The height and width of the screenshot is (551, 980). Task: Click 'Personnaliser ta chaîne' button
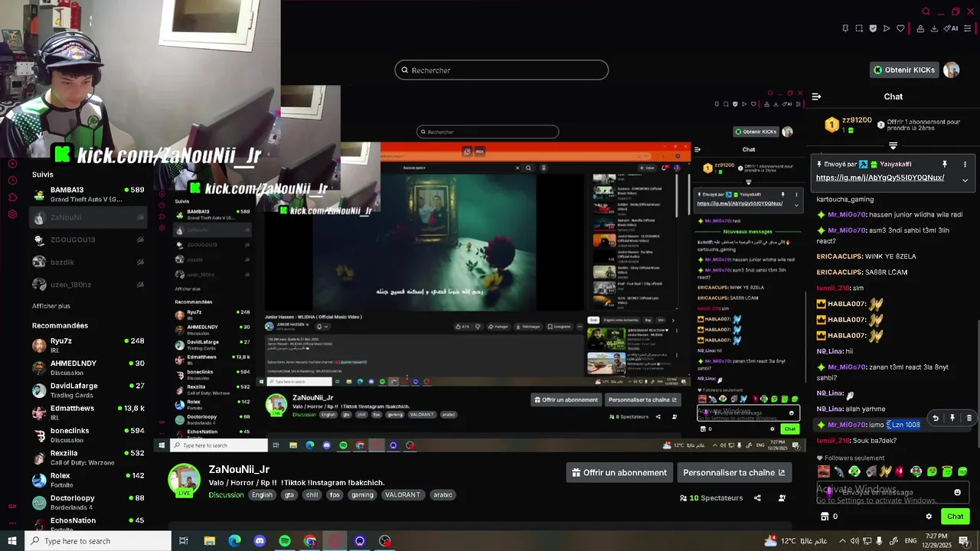coord(733,472)
